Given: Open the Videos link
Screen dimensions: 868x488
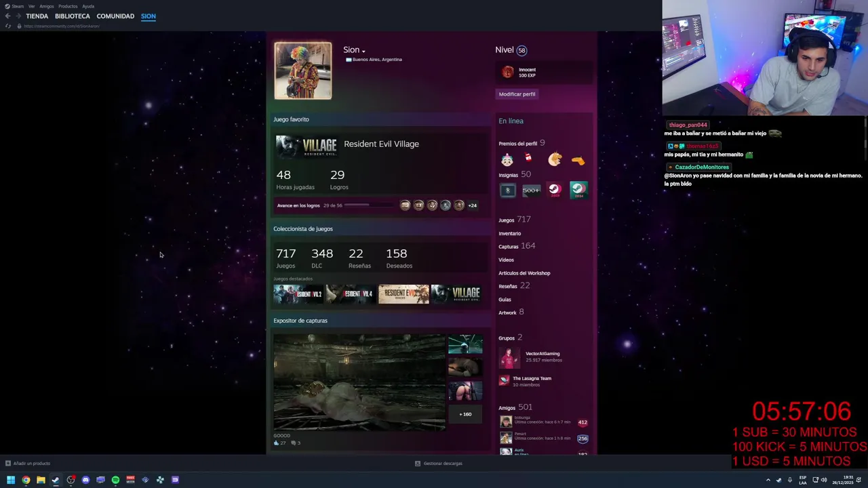Looking at the screenshot, I should coord(506,260).
